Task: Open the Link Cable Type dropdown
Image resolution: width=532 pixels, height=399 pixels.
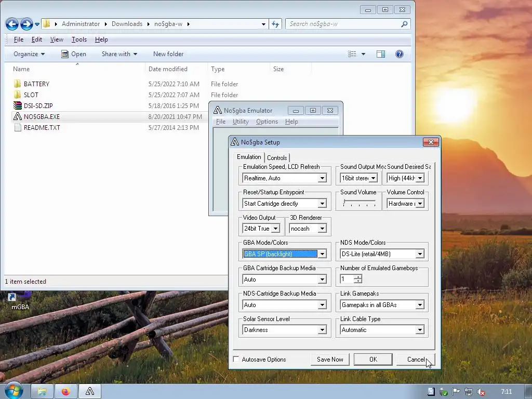Action: (x=420, y=330)
